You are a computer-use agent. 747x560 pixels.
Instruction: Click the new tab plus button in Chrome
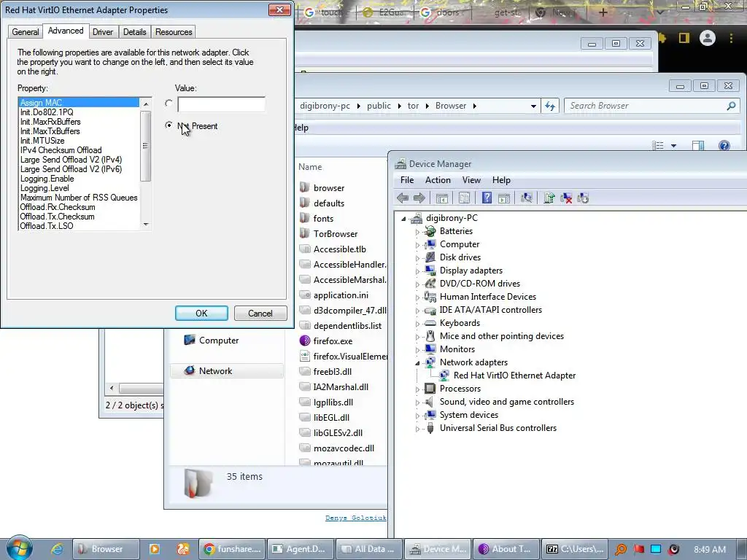pyautogui.click(x=603, y=12)
